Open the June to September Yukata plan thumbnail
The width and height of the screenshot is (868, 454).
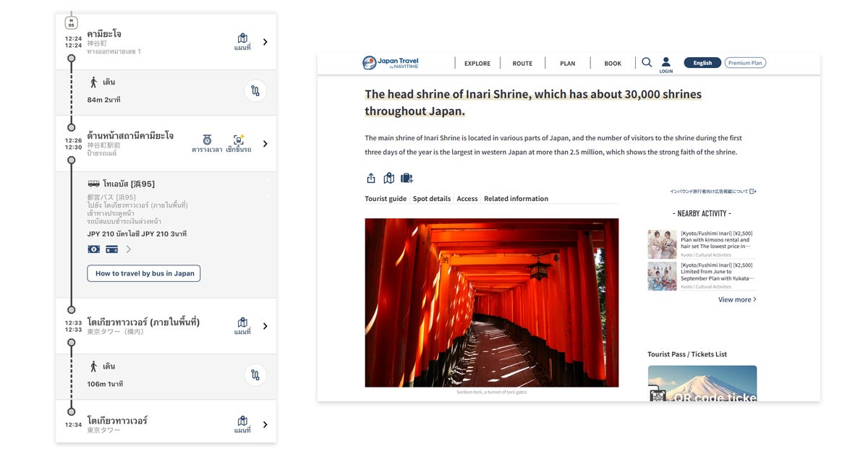pyautogui.click(x=662, y=276)
